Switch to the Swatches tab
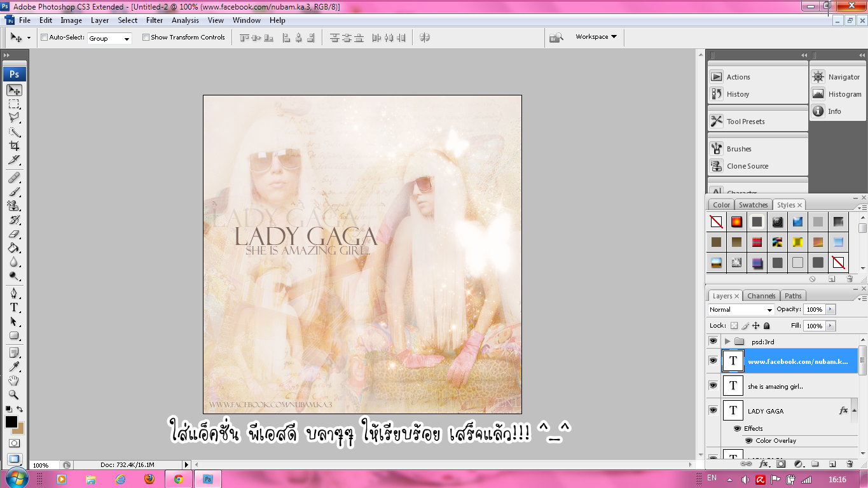The image size is (868, 488). (754, 205)
